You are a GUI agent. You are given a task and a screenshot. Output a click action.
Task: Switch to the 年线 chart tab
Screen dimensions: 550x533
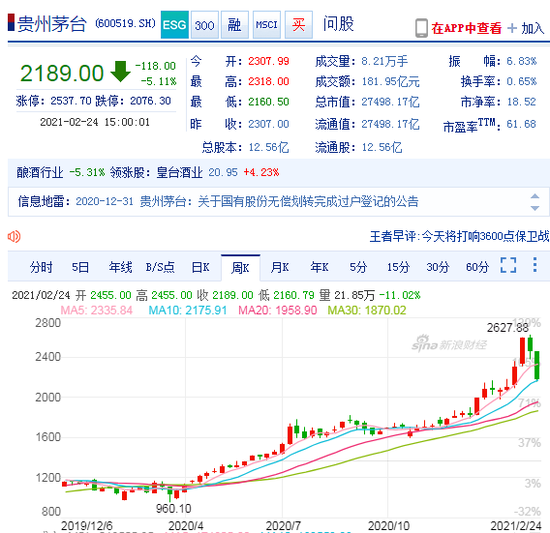tap(120, 267)
